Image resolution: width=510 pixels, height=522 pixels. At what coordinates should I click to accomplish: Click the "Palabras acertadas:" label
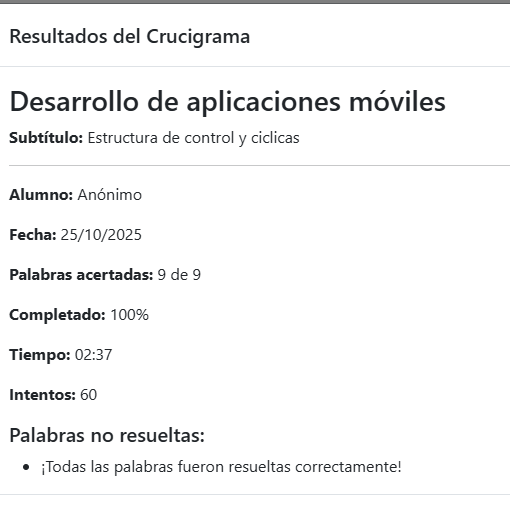tap(81, 275)
